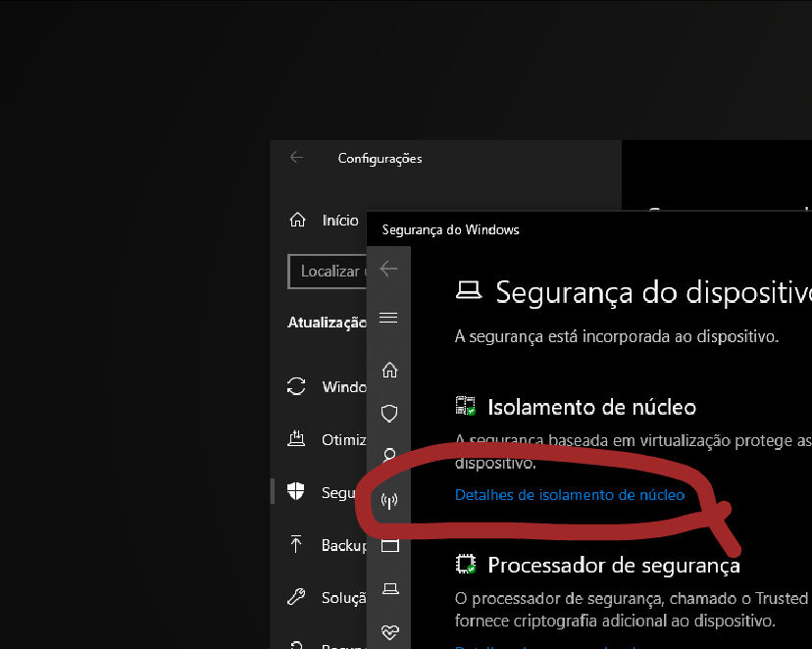
Task: Open account protection person icon
Action: 389,455
